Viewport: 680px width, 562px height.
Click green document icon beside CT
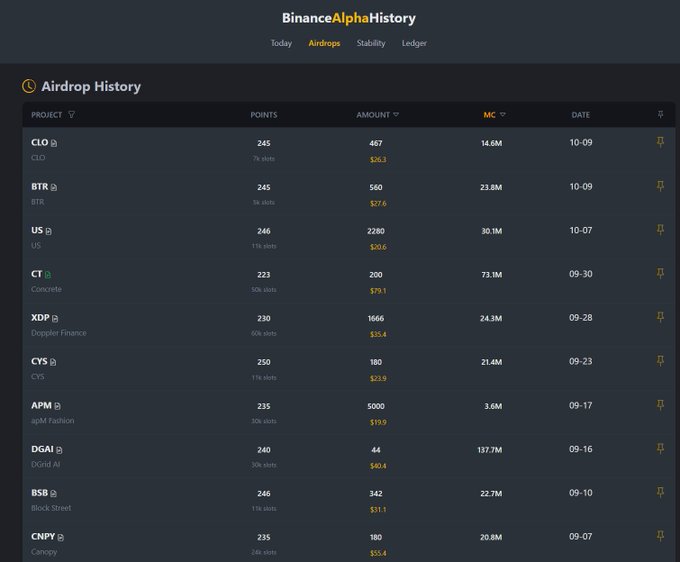48,274
